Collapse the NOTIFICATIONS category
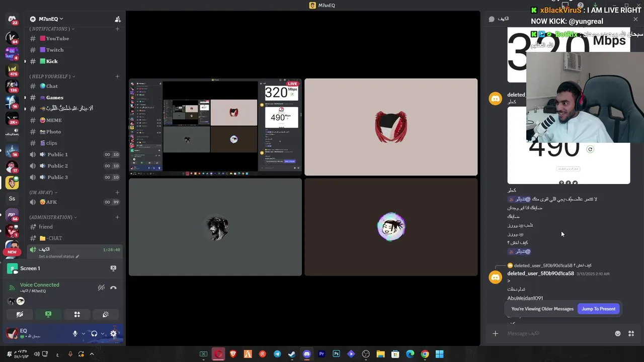Image resolution: width=644 pixels, height=362 pixels. pyautogui.click(x=52, y=29)
